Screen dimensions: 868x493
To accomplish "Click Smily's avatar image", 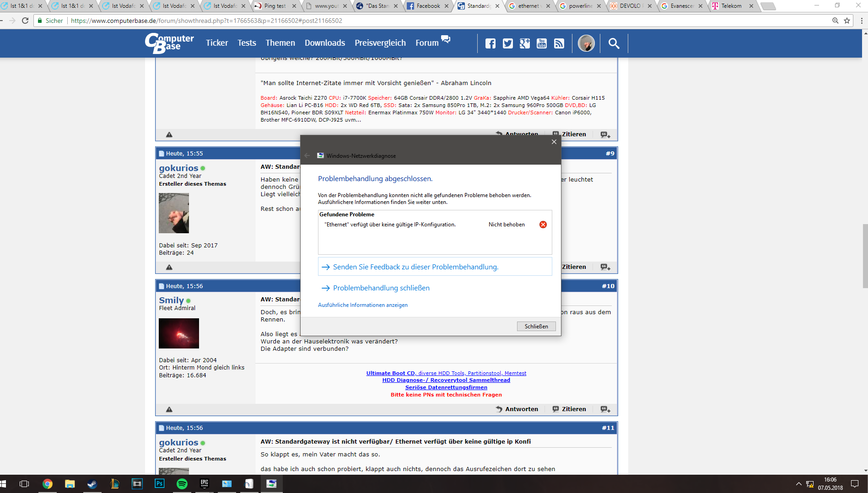I will click(179, 333).
